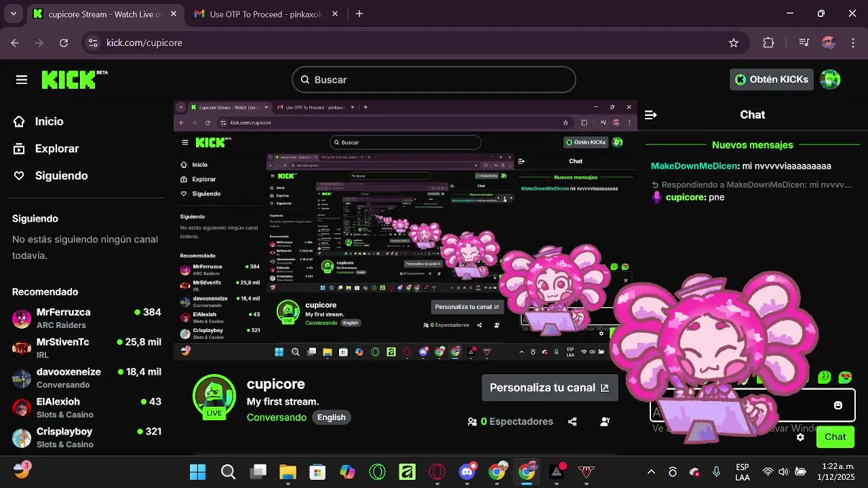Open the Chrome three-dot menu
The height and width of the screenshot is (488, 868).
tap(853, 43)
